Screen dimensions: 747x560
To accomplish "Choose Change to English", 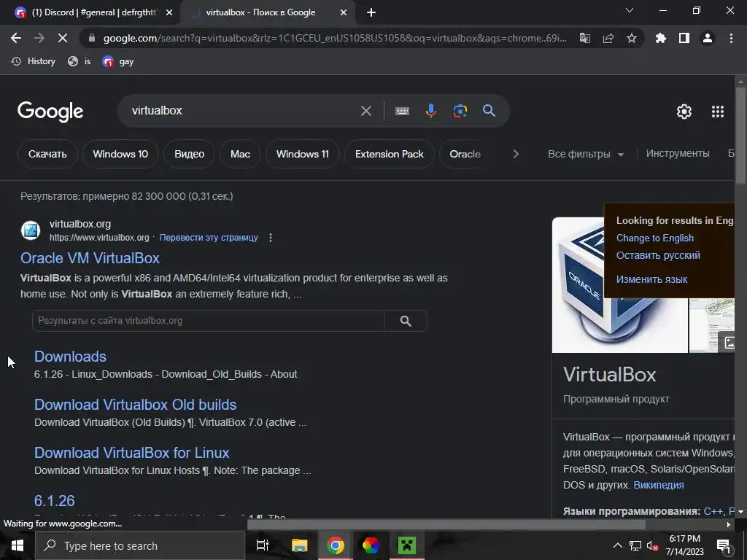I will point(654,238).
